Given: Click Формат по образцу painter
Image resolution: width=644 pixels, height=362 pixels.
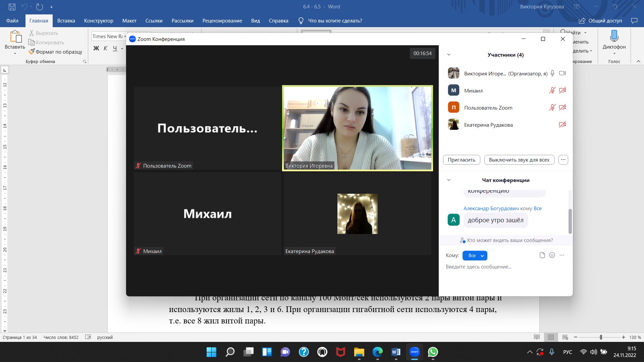Looking at the screenshot, I should tap(55, 52).
